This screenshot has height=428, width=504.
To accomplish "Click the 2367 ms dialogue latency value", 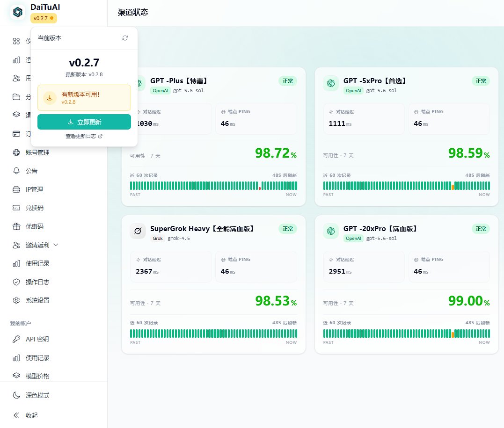I will 147,271.
